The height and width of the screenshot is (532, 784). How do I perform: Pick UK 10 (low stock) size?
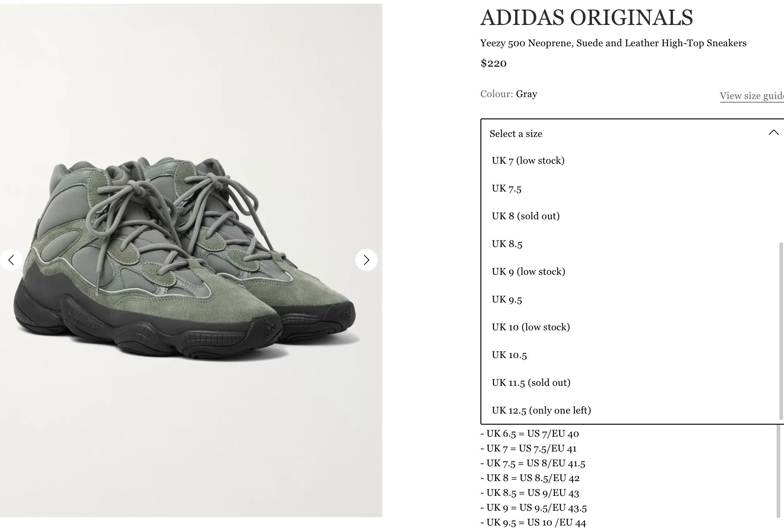tap(630, 327)
